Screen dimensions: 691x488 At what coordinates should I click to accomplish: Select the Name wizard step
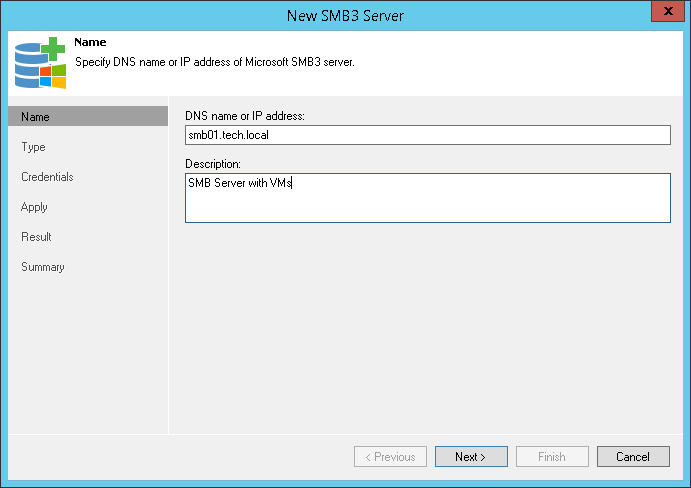35,117
